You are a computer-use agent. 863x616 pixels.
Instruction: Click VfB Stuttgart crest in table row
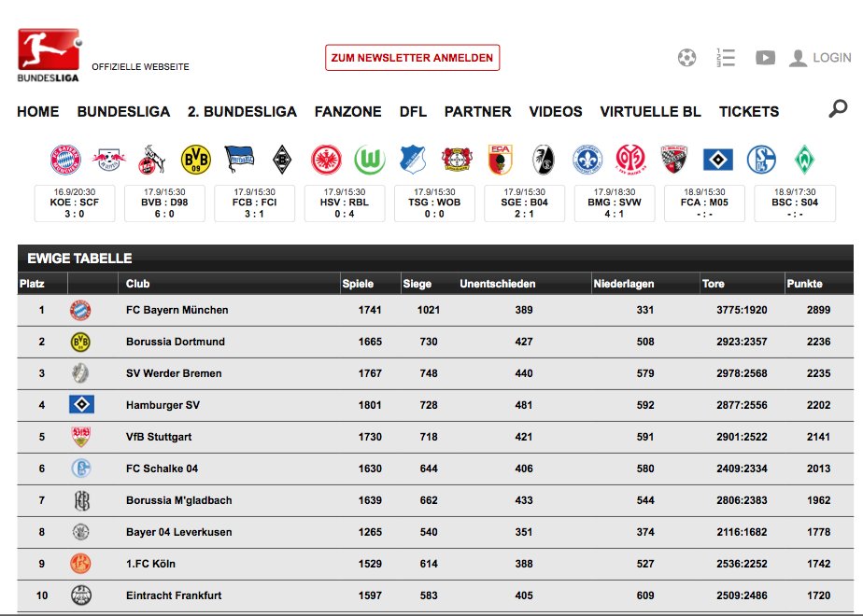81,437
